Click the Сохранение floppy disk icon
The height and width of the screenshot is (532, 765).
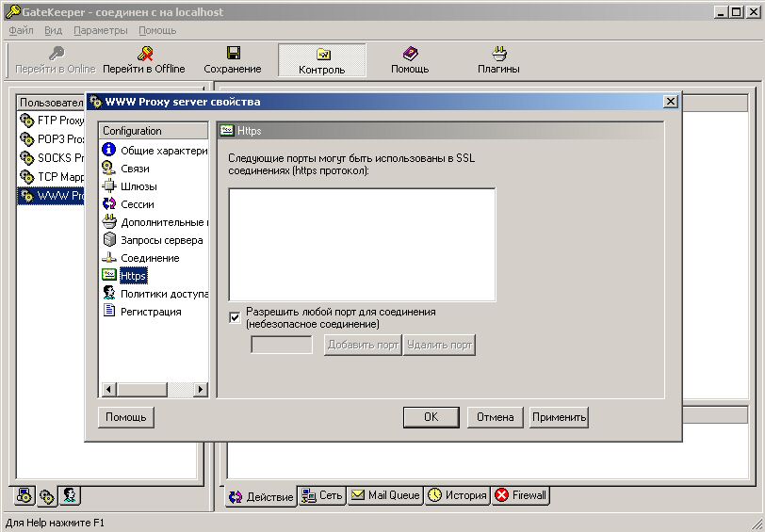234,53
